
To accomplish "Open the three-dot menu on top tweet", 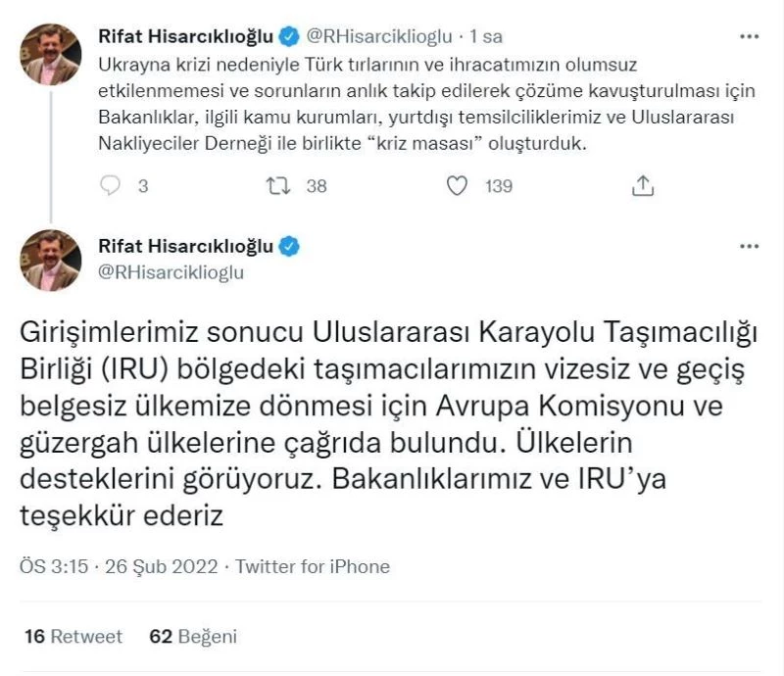I will point(749,36).
